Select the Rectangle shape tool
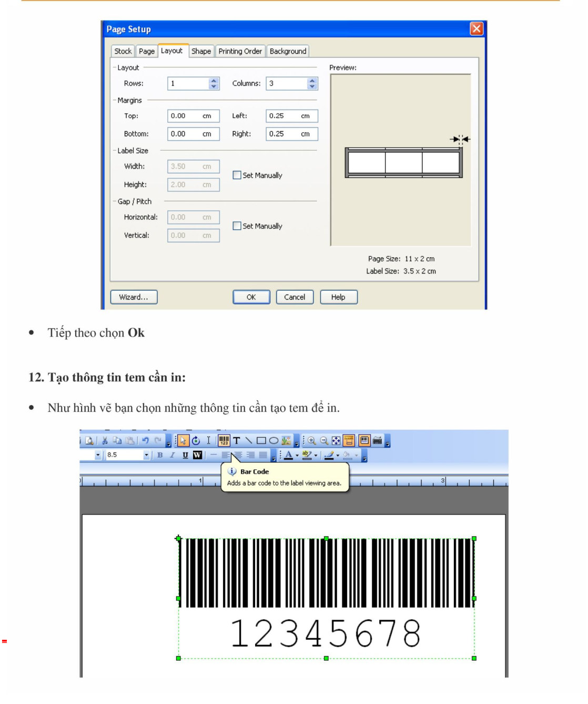 [x=261, y=441]
